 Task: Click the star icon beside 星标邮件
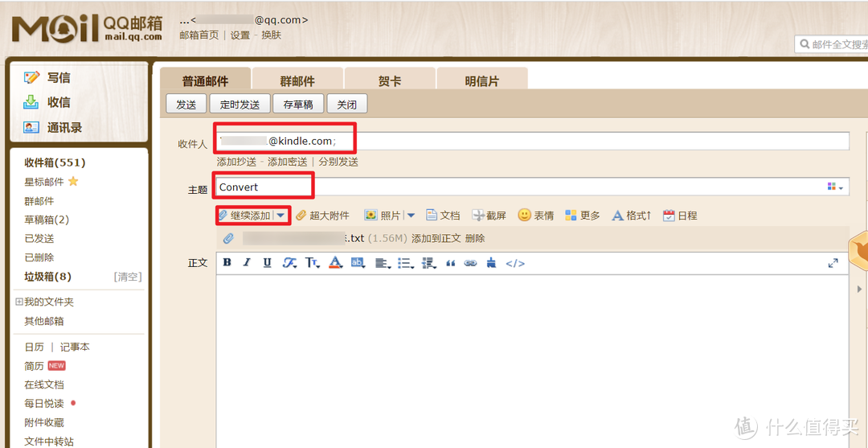[x=73, y=182]
